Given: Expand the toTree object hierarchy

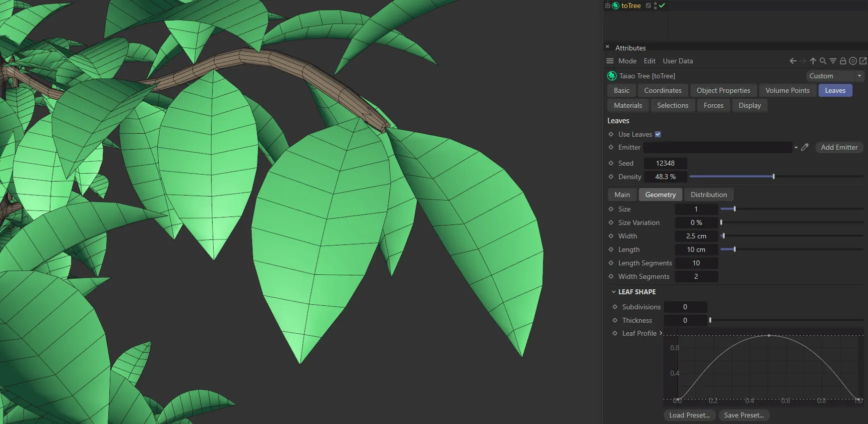Looking at the screenshot, I should point(607,5).
